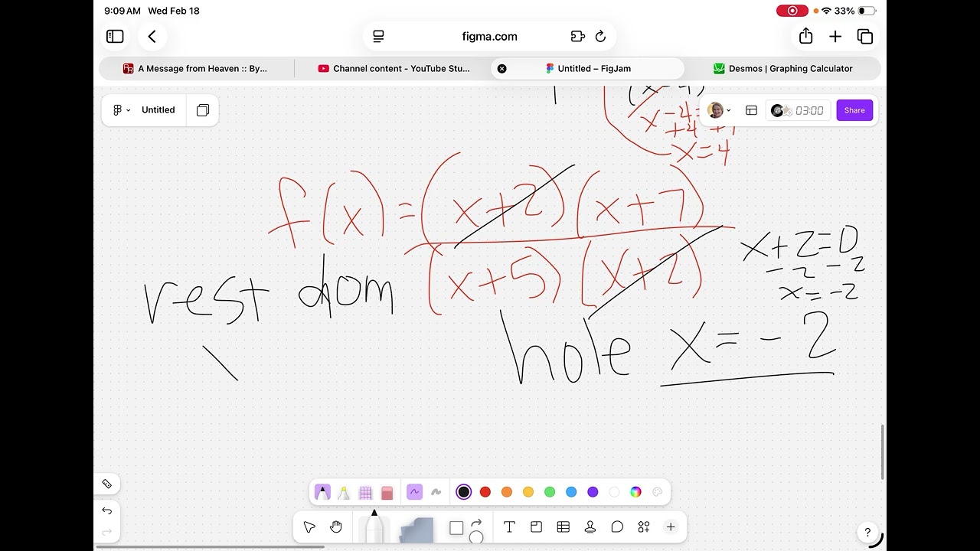980x551 pixels.
Task: Switch to A Message from Heaven tab
Action: pyautogui.click(x=196, y=68)
